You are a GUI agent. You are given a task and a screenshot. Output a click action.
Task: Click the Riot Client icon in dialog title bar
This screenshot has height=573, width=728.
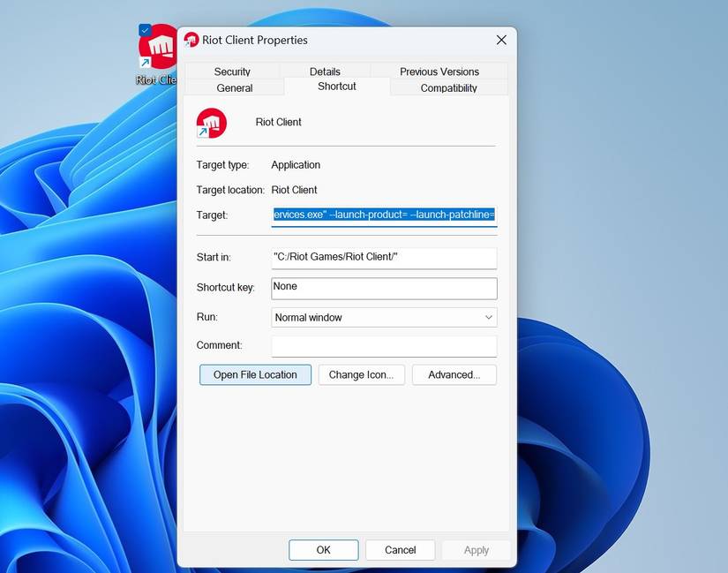[191, 40]
